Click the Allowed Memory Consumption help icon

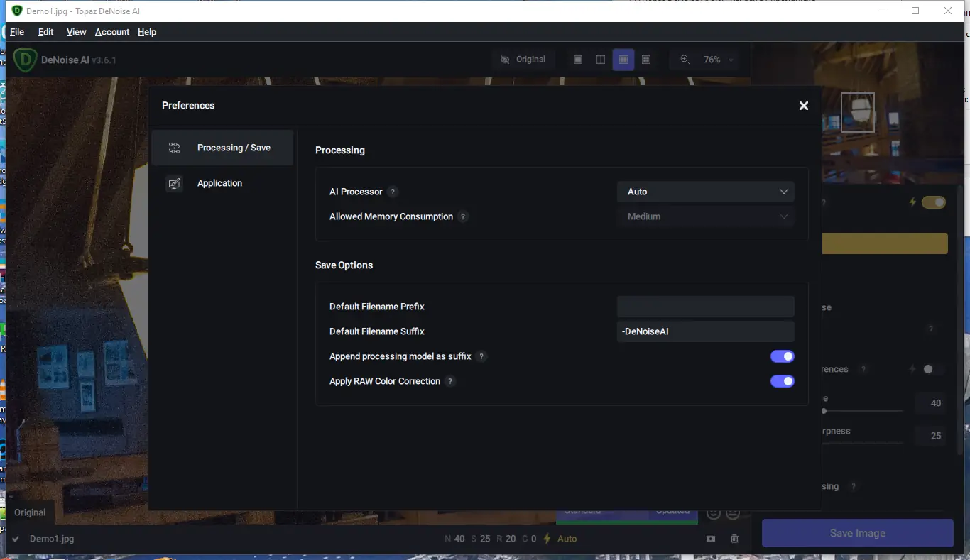(x=464, y=216)
